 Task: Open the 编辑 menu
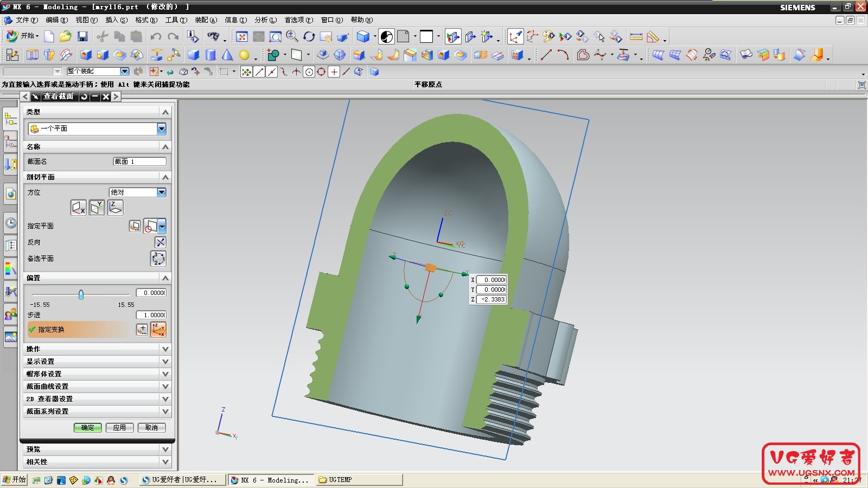click(57, 20)
